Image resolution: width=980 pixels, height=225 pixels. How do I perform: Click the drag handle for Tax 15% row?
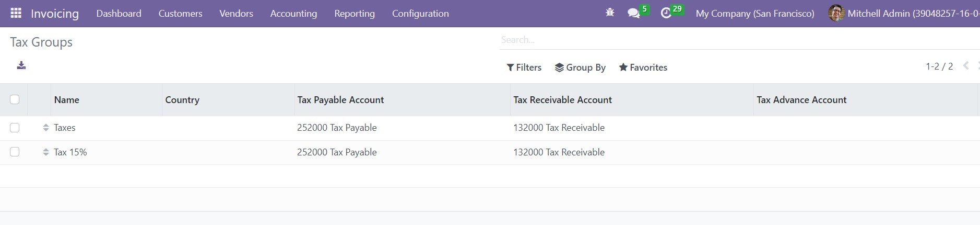pos(46,152)
